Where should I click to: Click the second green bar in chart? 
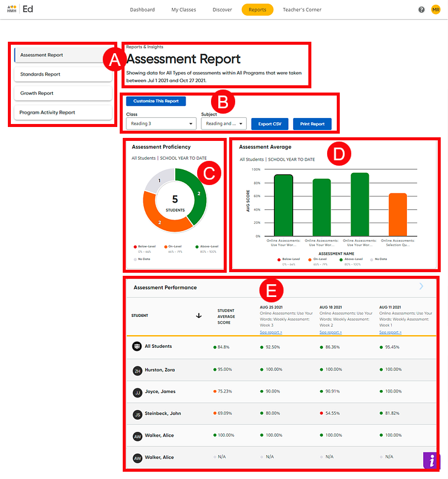tap(322, 207)
